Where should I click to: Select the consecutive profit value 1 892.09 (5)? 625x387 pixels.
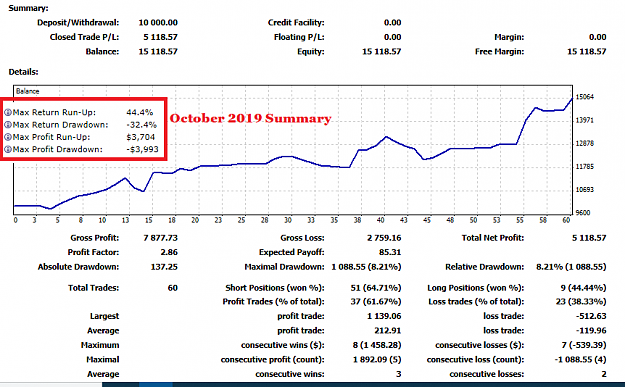(377, 359)
